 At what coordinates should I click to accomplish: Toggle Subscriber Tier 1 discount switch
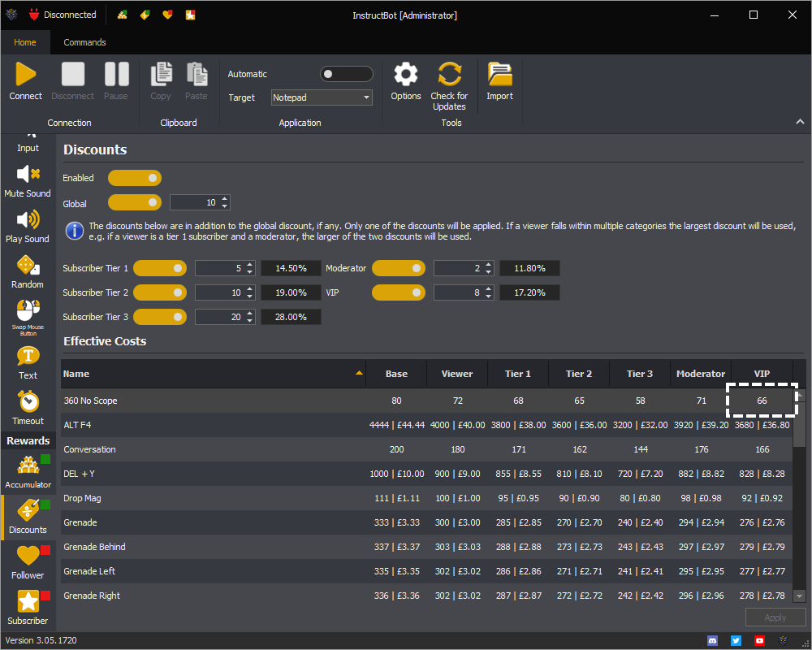160,268
